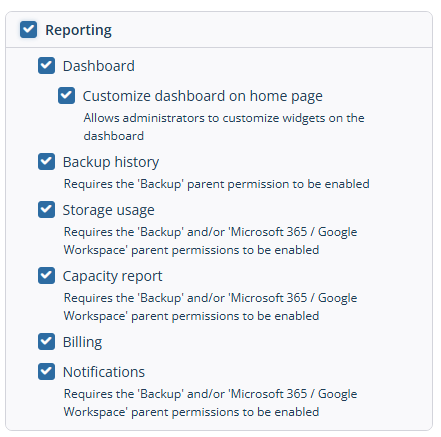This screenshot has height=437, width=441.
Task: Select the Customize dashboard on home page label
Action: coord(203,97)
